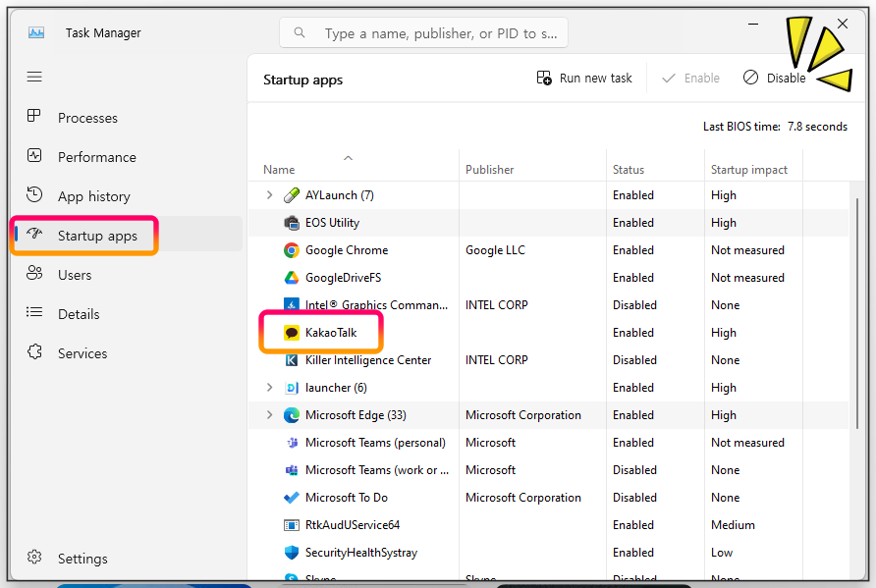The image size is (876, 588).
Task: Click the App history clock icon
Action: (34, 194)
